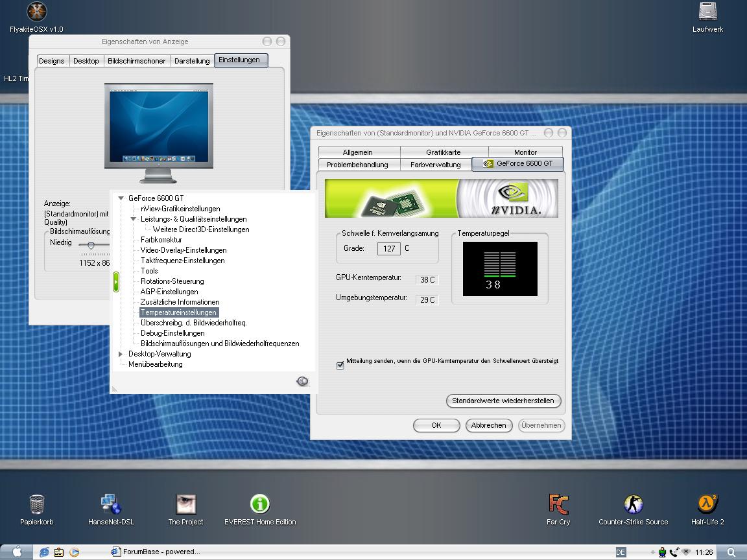Open the Bildschirmschoner tab
The height and width of the screenshot is (560, 747).
136,61
